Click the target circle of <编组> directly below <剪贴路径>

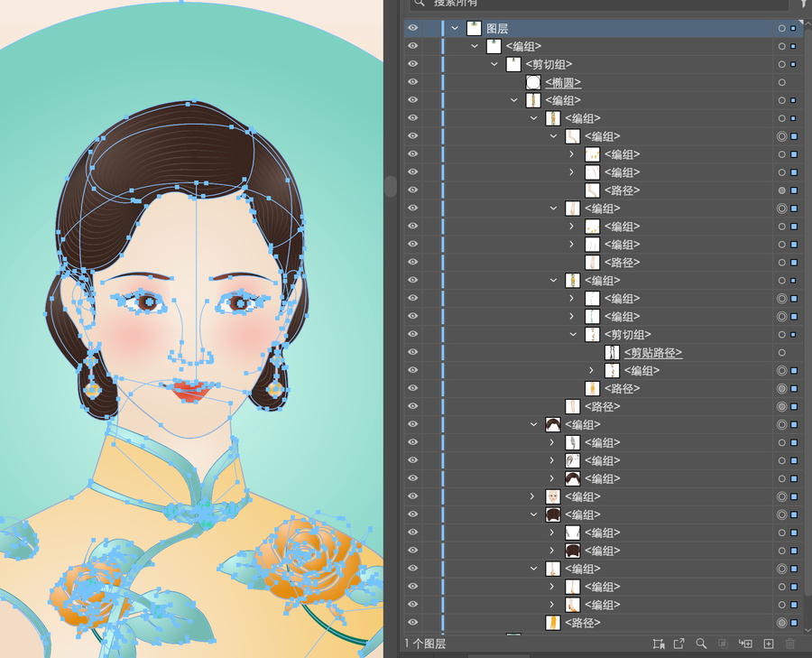point(782,371)
